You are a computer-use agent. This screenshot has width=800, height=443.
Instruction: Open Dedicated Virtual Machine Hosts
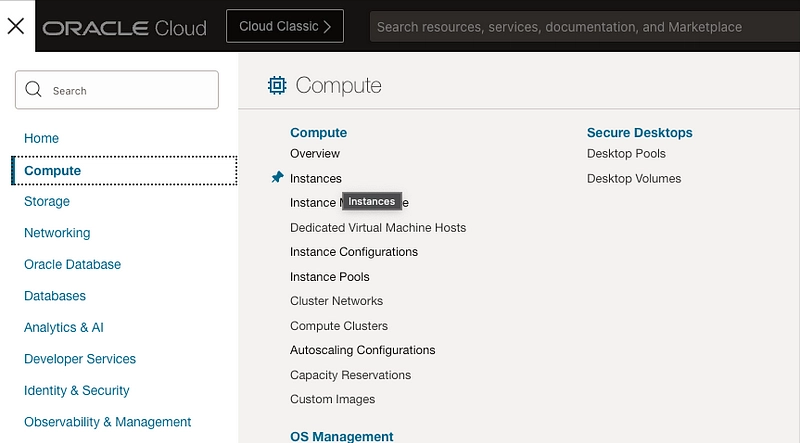pos(378,228)
